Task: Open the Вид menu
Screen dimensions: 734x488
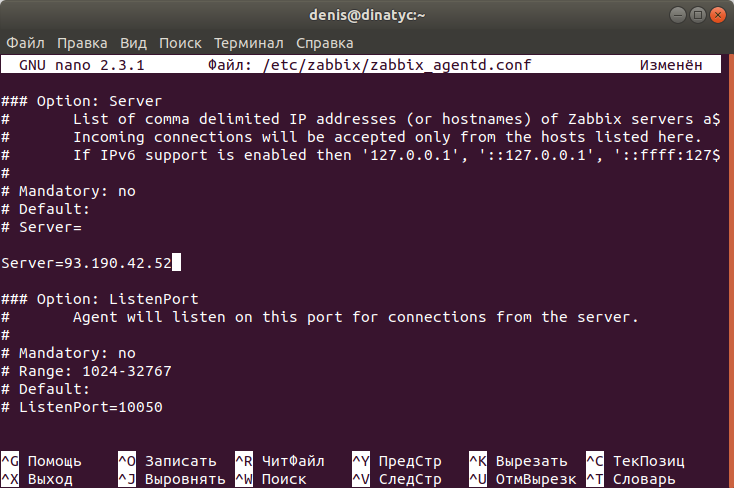Action: click(x=133, y=43)
